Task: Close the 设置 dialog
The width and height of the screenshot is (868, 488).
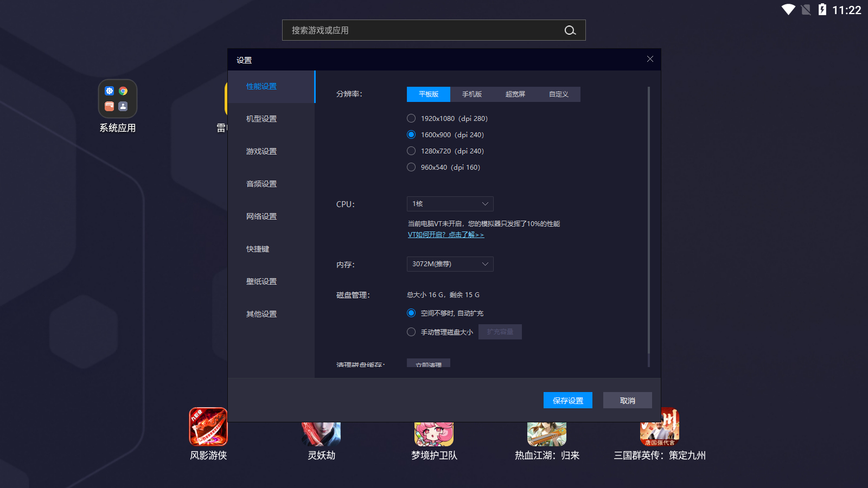Action: coord(650,59)
